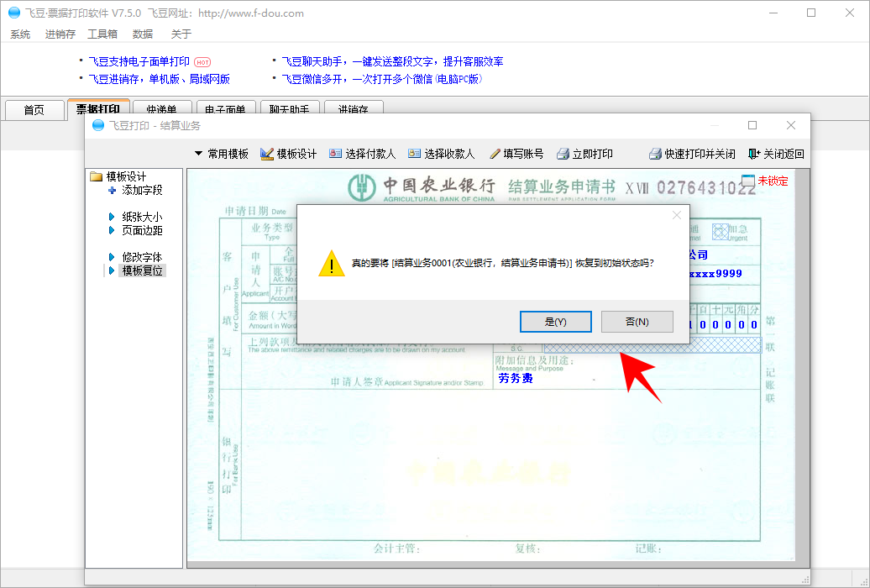
Task: Choose 快速打印并关闭 in the toolbar
Action: 693,154
